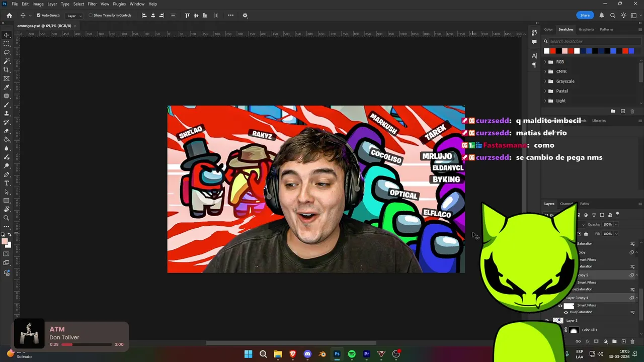This screenshot has height=362, width=644.
Task: Switch to the Gradients tab
Action: tap(586, 29)
